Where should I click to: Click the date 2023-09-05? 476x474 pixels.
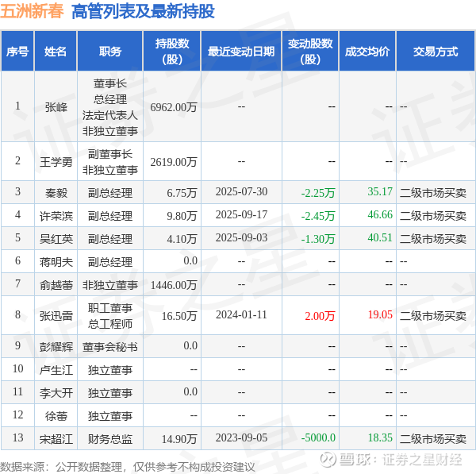click(x=241, y=437)
